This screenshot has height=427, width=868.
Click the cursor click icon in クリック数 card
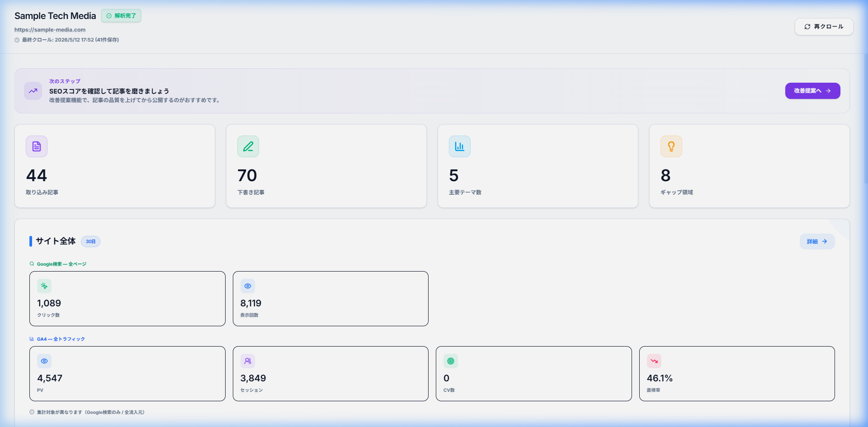pyautogui.click(x=44, y=286)
